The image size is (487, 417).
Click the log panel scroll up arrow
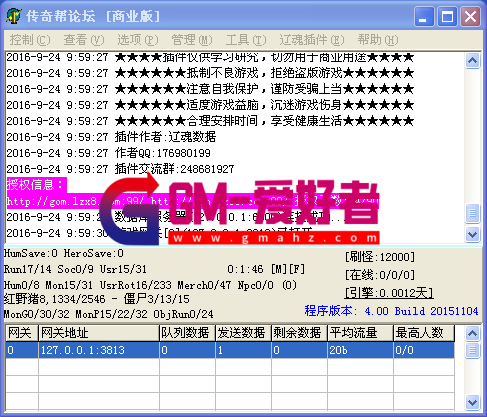coord(472,60)
